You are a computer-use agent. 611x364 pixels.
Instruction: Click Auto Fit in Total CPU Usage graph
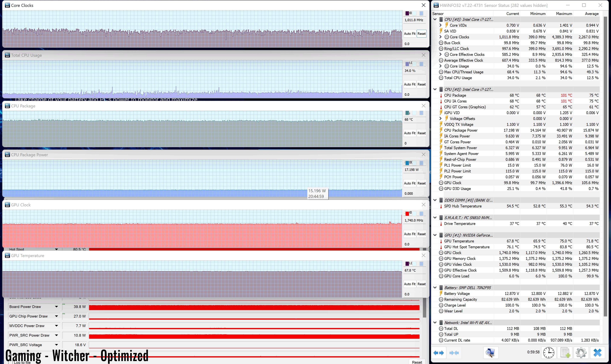click(x=409, y=84)
